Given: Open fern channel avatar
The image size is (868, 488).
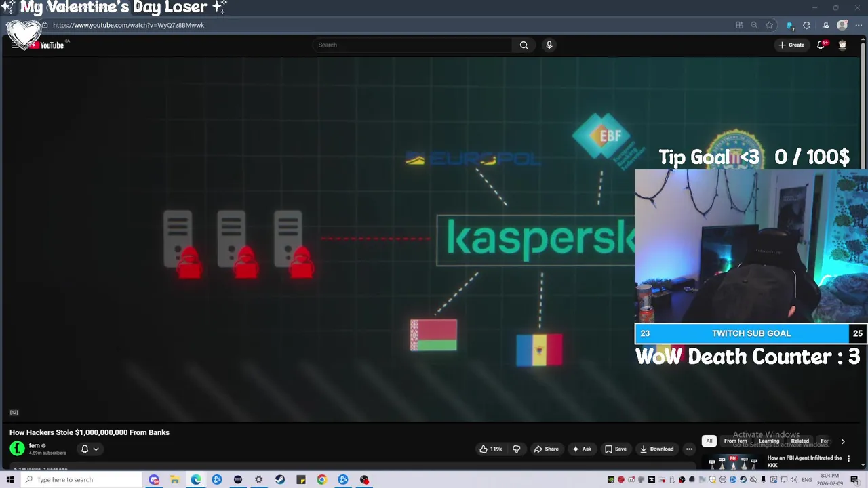Looking at the screenshot, I should pyautogui.click(x=17, y=449).
